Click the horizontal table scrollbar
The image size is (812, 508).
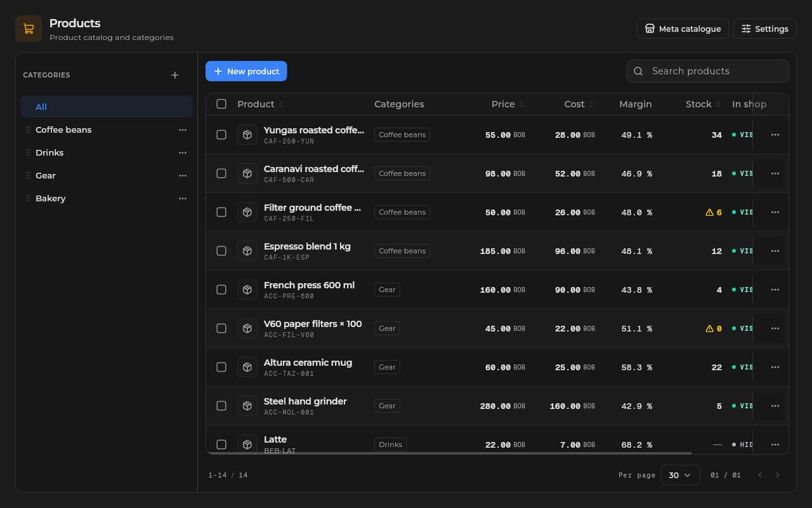[449, 453]
